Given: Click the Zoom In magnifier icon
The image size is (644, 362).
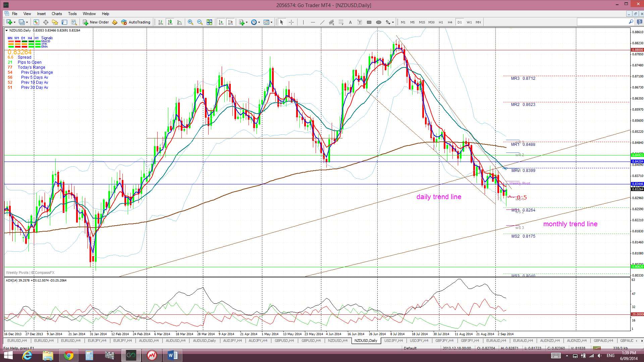Looking at the screenshot, I should 190,22.
